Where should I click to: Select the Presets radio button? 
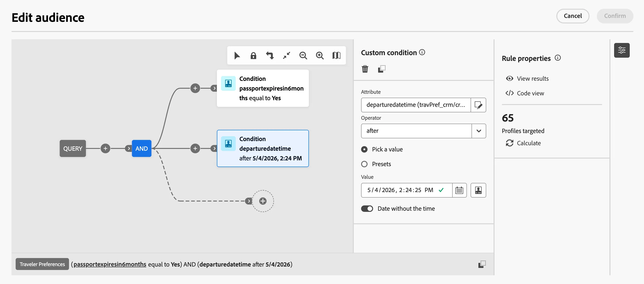click(364, 164)
